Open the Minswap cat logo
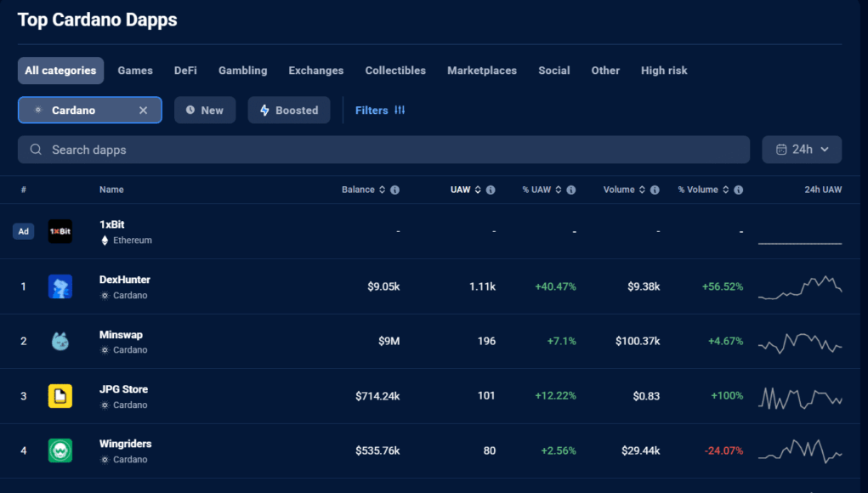 60,342
